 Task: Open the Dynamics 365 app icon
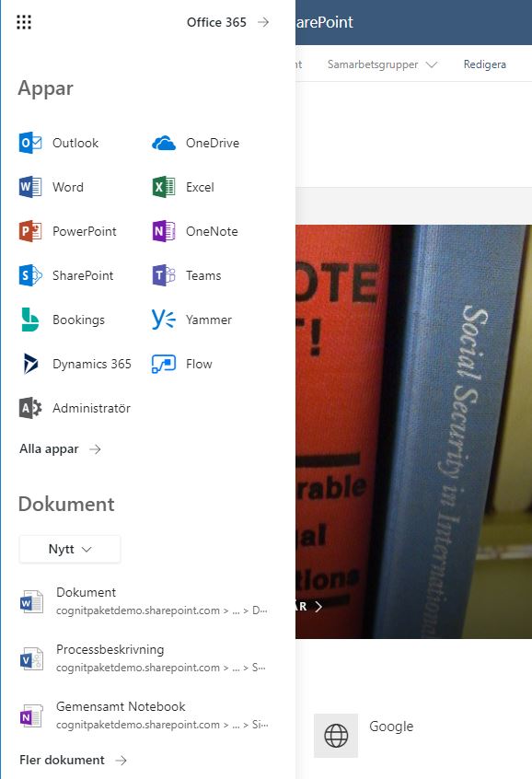(30, 364)
